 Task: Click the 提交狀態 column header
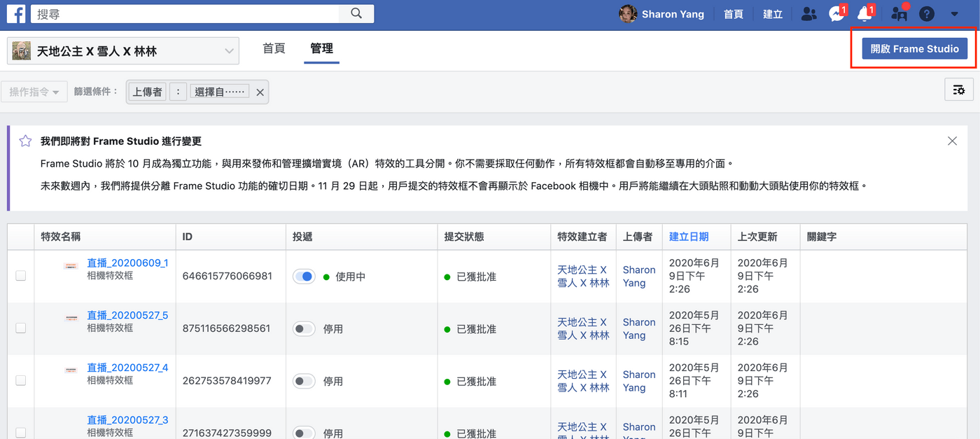click(x=464, y=237)
